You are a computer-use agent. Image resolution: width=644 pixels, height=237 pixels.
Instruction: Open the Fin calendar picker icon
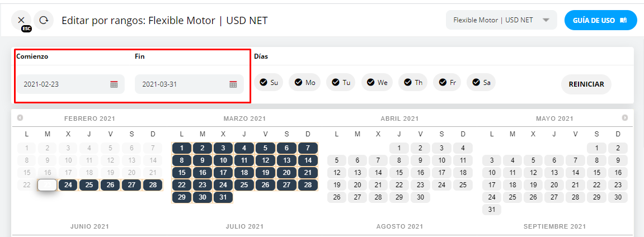coord(233,84)
